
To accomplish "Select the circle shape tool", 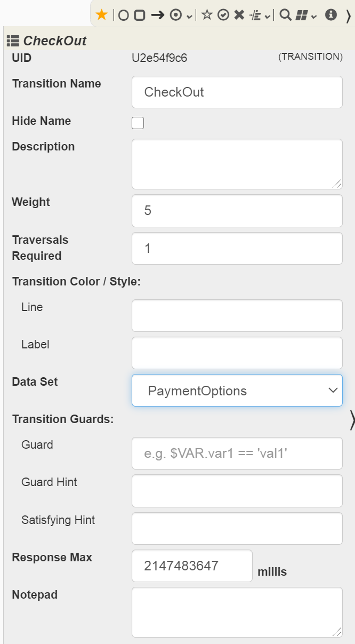I will [123, 15].
